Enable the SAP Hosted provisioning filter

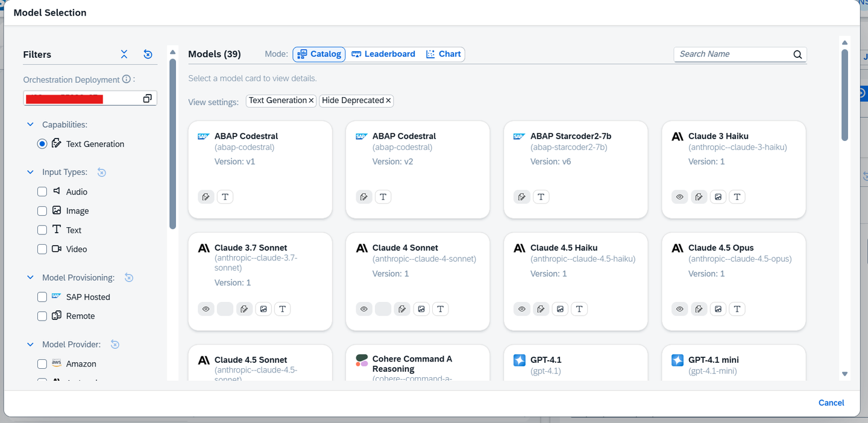pyautogui.click(x=42, y=297)
